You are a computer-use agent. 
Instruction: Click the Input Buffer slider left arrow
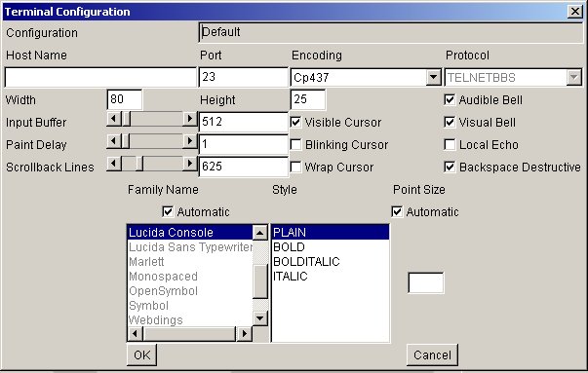[x=114, y=119]
